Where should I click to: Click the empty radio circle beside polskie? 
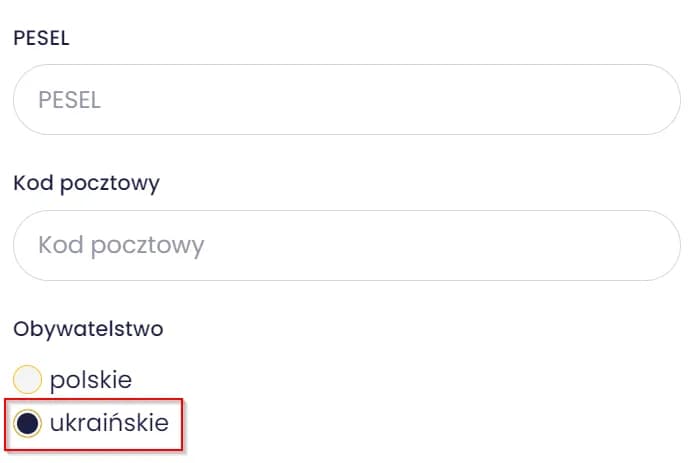[x=27, y=380]
